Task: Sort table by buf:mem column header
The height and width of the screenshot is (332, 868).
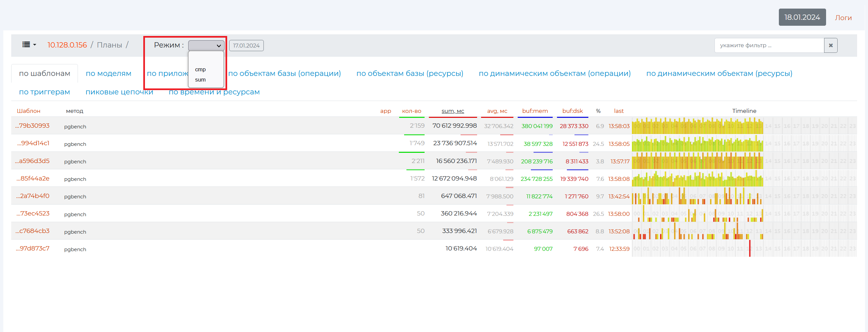Action: (535, 111)
